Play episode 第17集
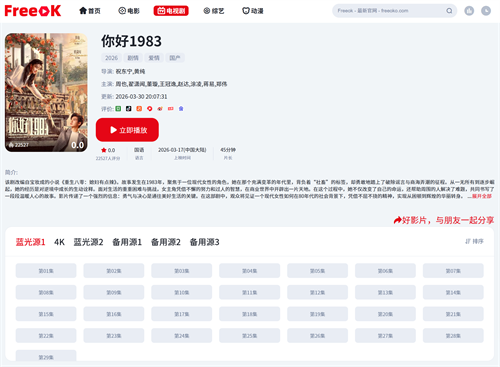The width and height of the screenshot is (500, 367). (x=182, y=314)
